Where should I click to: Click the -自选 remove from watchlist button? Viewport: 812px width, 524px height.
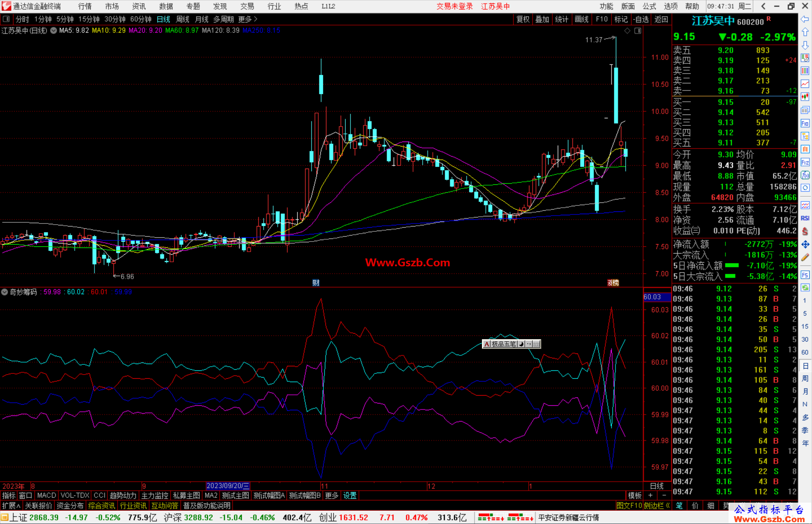tap(641, 19)
